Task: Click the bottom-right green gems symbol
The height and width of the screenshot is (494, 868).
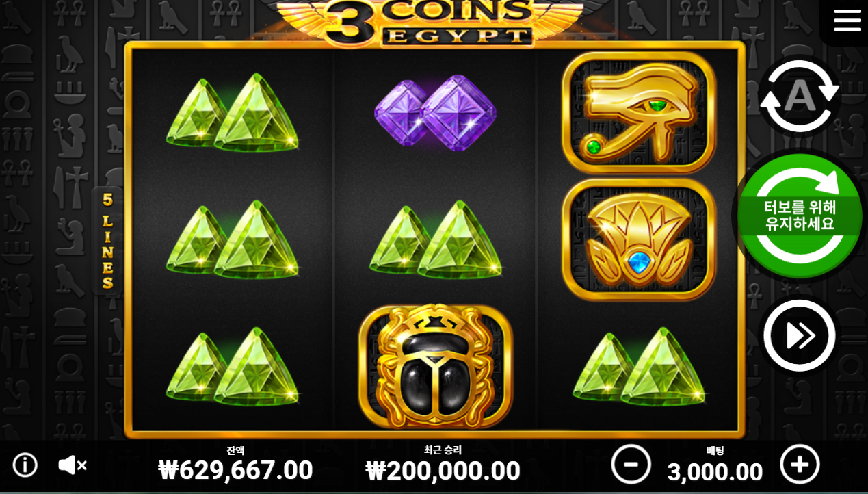Action: click(x=639, y=366)
